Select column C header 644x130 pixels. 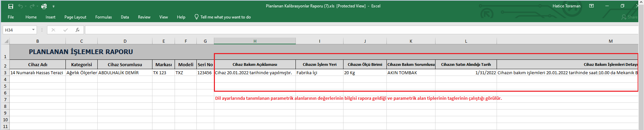pos(82,41)
